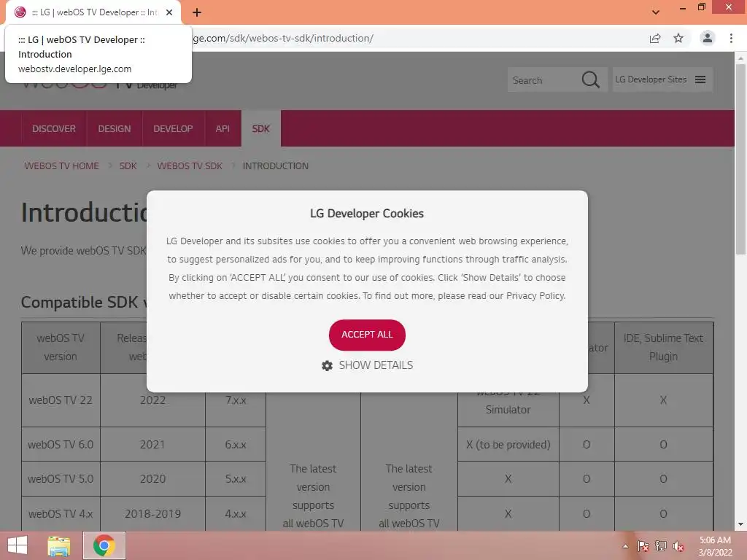
Task: Click '2018-2019' release year cell
Action: [x=152, y=514]
